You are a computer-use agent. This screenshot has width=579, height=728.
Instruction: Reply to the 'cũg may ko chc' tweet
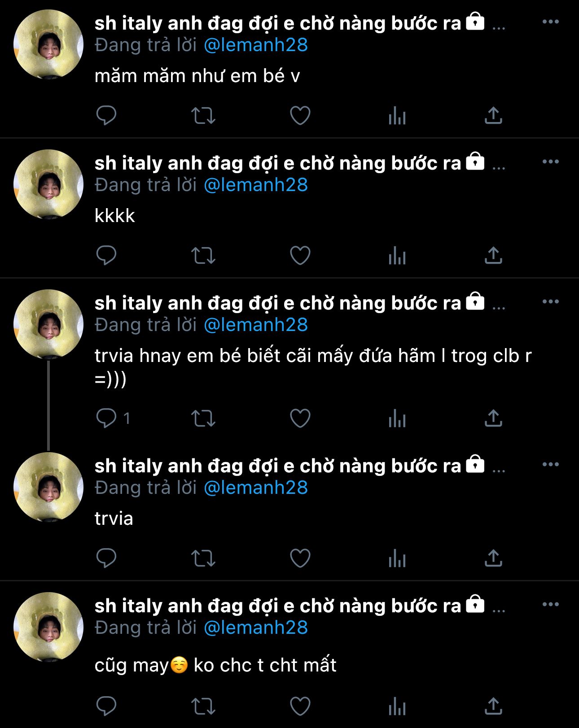click(106, 706)
